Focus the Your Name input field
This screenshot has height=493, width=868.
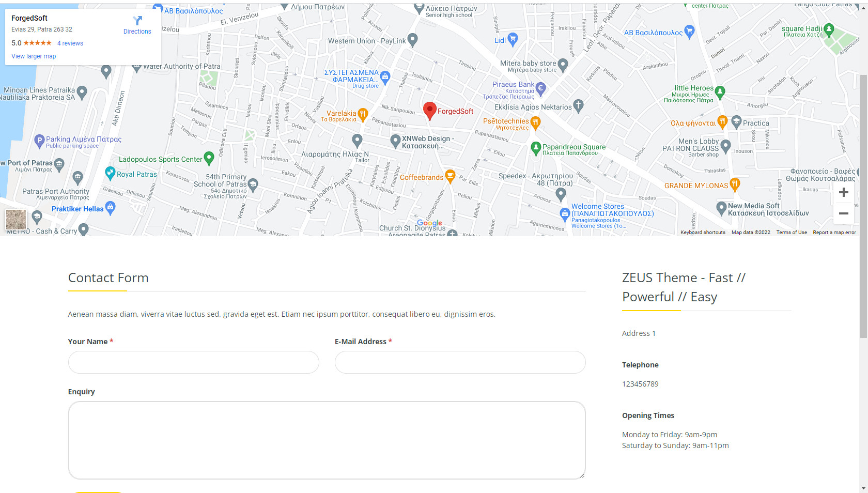(194, 362)
